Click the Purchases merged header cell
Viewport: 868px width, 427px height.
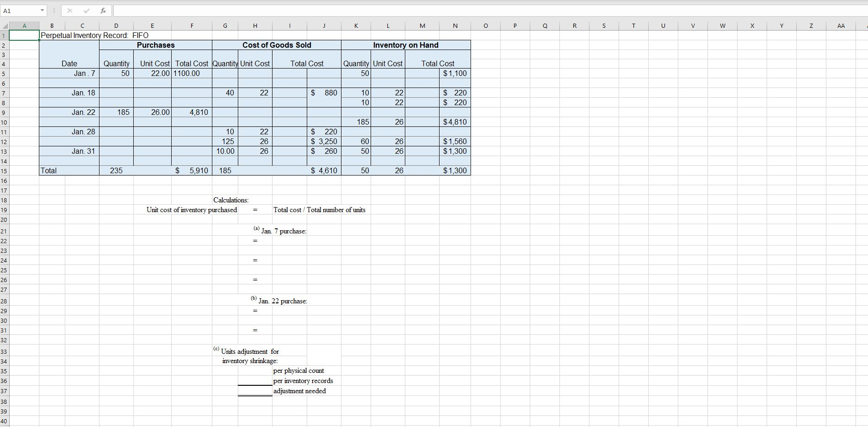pos(155,45)
